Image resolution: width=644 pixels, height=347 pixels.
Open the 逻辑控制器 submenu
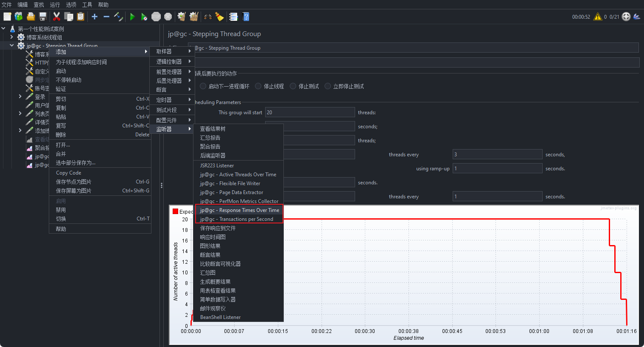[172, 62]
